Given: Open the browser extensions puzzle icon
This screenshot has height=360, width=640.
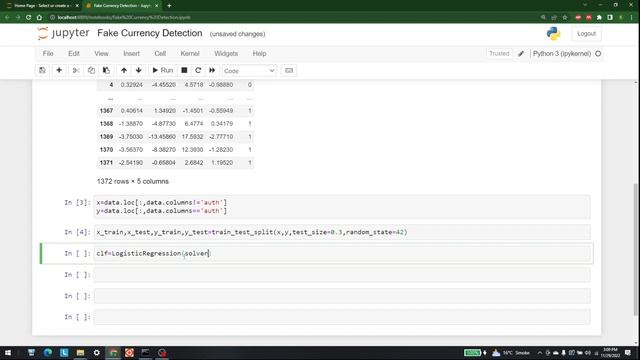Looking at the screenshot, I should [x=599, y=18].
